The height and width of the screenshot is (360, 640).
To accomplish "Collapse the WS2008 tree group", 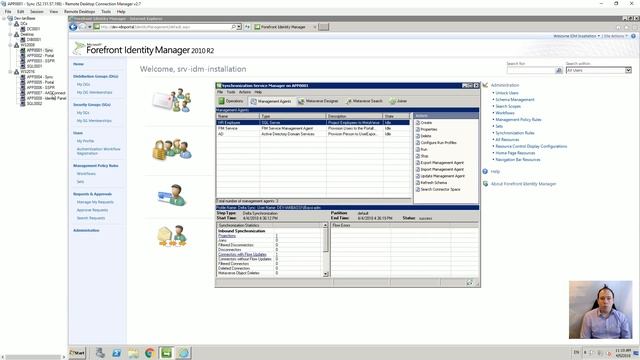I will tap(11, 45).
